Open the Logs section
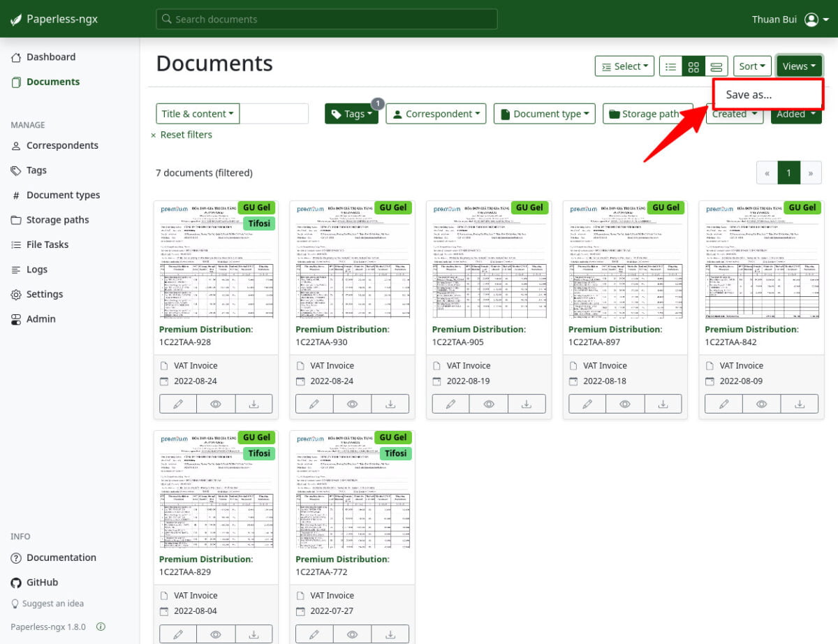Viewport: 838px width, 644px height. point(36,269)
